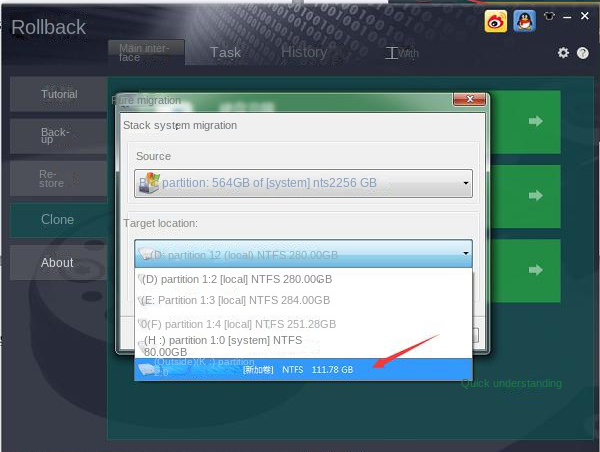600x452 pixels.
Task: Close the Rollback main window
Action: click(585, 16)
